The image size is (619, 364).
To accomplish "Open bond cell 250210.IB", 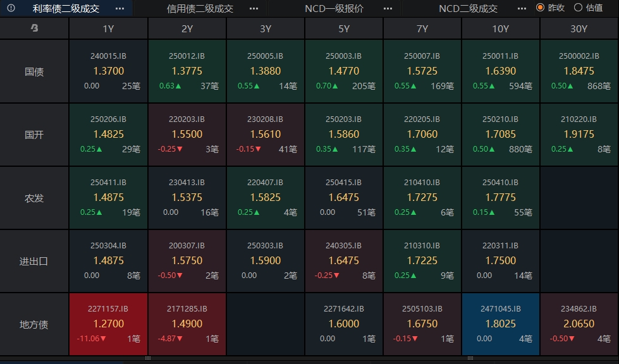I will point(501,135).
